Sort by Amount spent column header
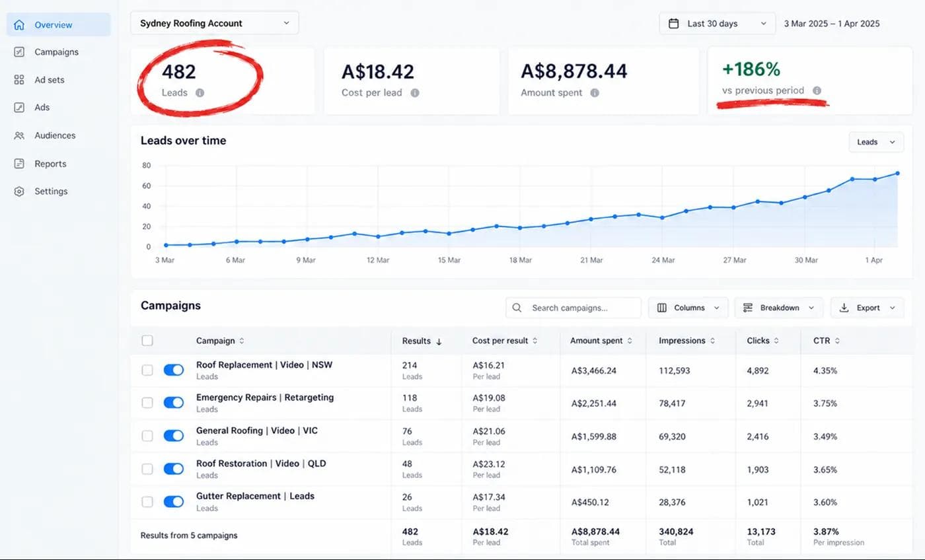The width and height of the screenshot is (925, 560). pos(601,341)
